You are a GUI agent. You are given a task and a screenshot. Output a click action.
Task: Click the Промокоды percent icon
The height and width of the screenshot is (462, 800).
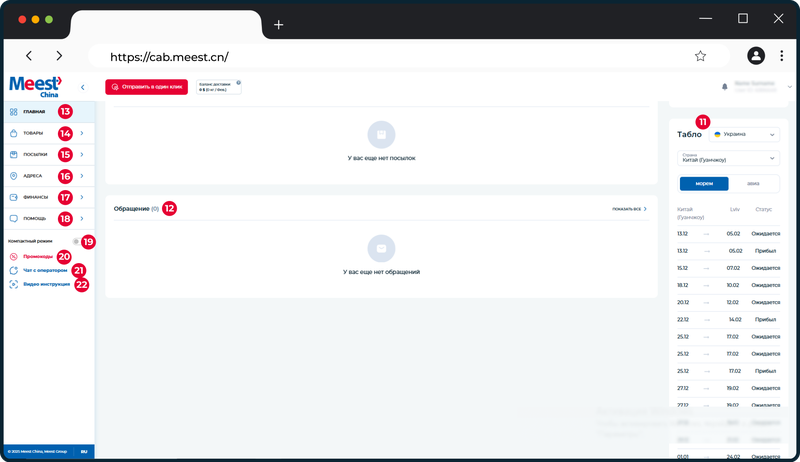pyautogui.click(x=14, y=256)
